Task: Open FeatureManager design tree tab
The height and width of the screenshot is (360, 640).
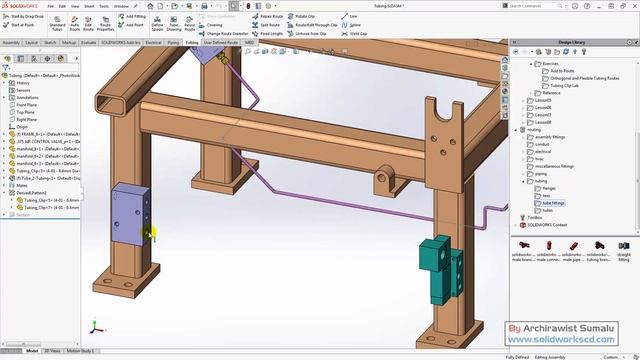Action: tap(8, 59)
